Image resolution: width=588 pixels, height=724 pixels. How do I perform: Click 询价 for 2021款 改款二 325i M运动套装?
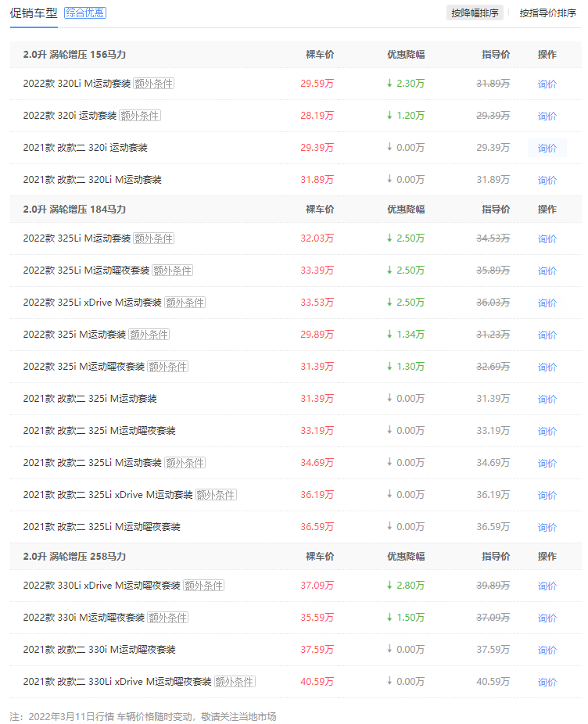click(x=547, y=399)
